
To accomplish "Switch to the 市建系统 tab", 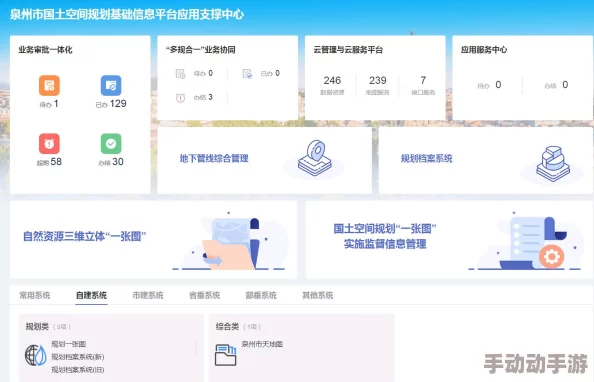I will pyautogui.click(x=148, y=295).
